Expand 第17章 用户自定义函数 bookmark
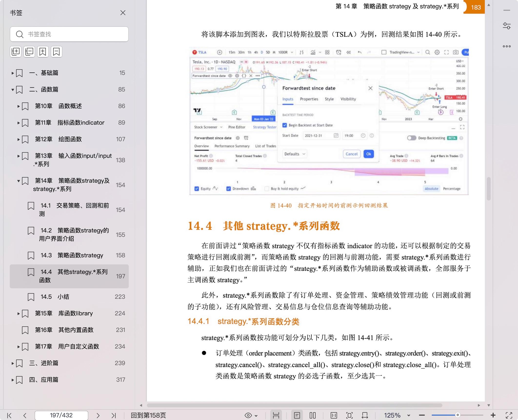 pyautogui.click(x=18, y=347)
